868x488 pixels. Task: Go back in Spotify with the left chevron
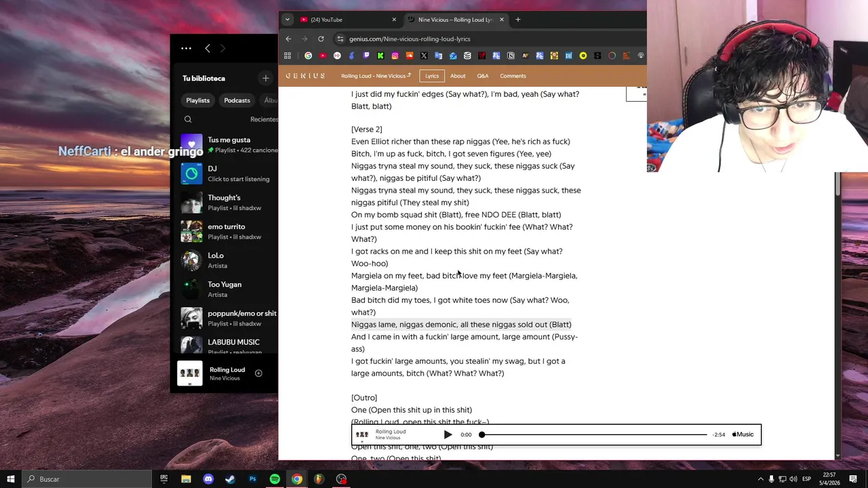click(208, 48)
